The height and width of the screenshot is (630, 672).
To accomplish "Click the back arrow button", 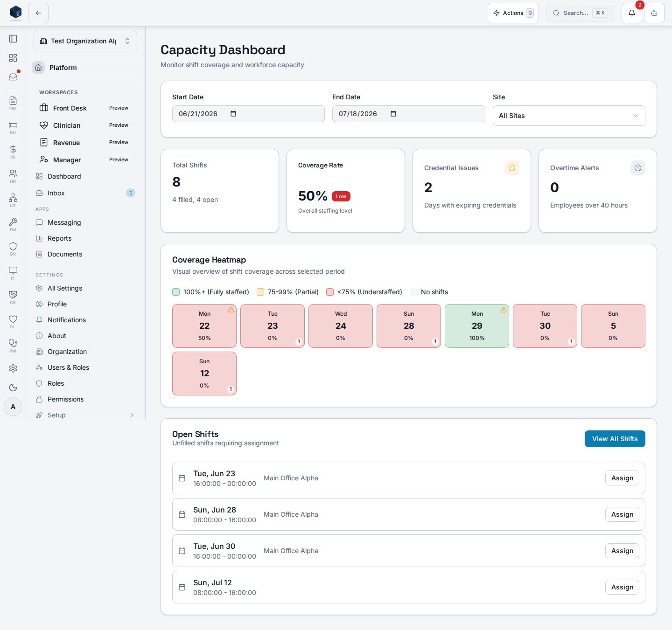I will [38, 13].
